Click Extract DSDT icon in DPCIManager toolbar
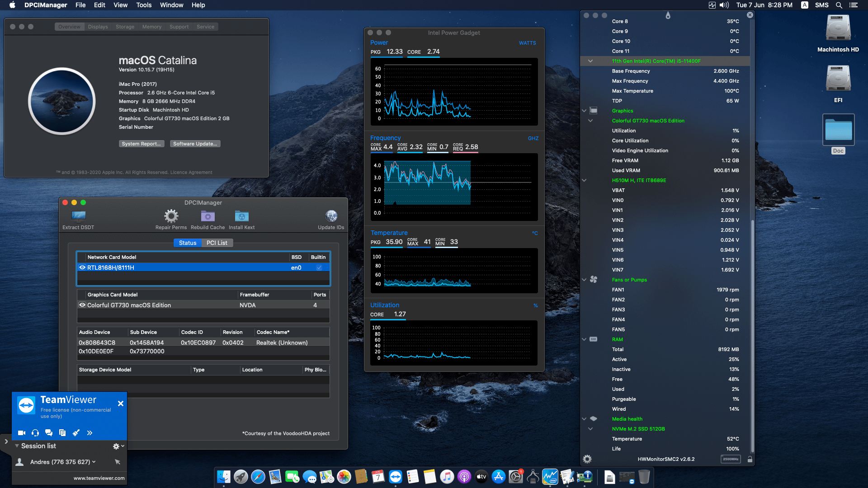The width and height of the screenshot is (868, 488). 78,216
